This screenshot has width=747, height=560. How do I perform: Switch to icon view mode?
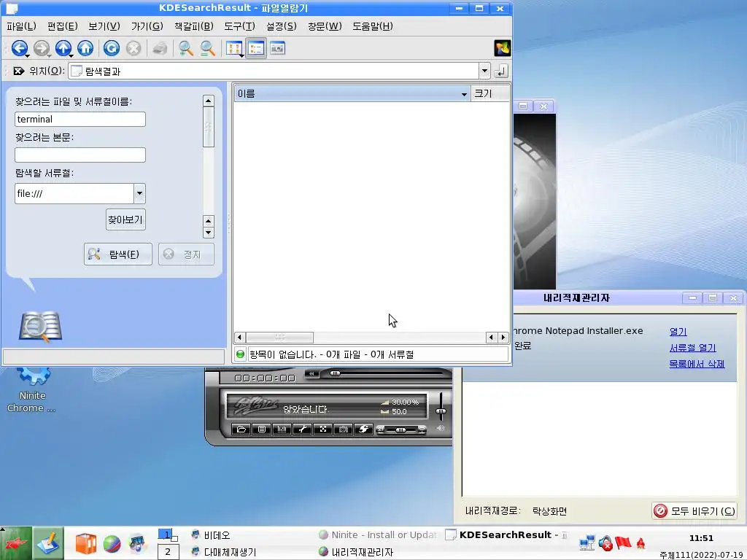[233, 48]
